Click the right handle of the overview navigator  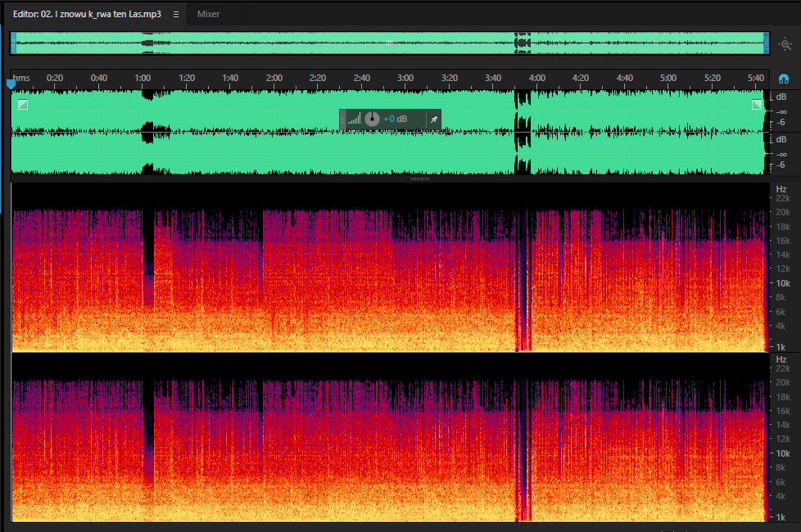766,43
